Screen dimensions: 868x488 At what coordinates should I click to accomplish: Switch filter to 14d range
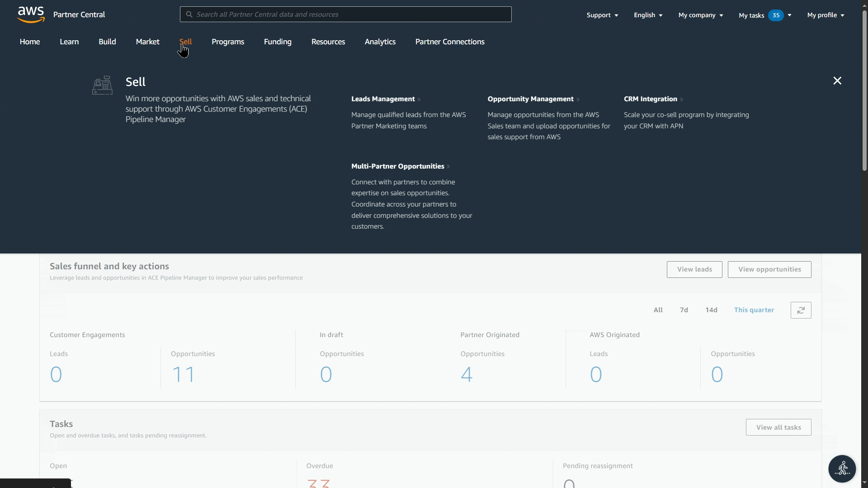click(711, 310)
